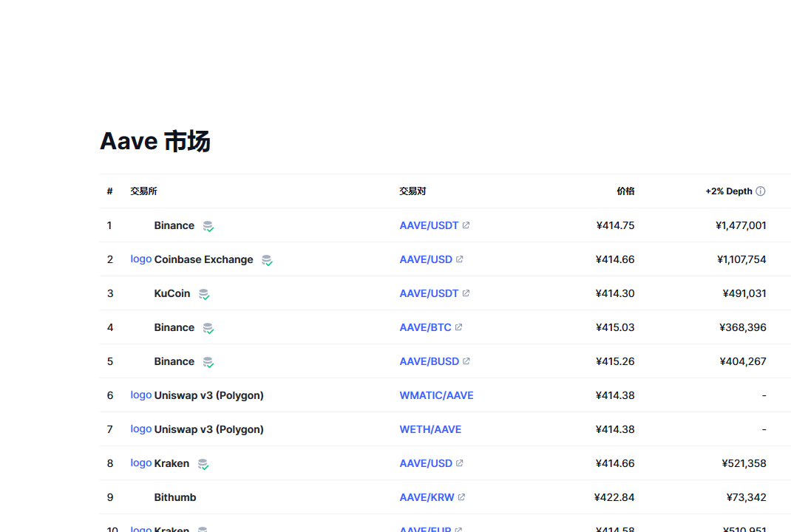Click the external link icon beside AAVE/USDT in row 1
This screenshot has height=532, width=791.
point(466,225)
